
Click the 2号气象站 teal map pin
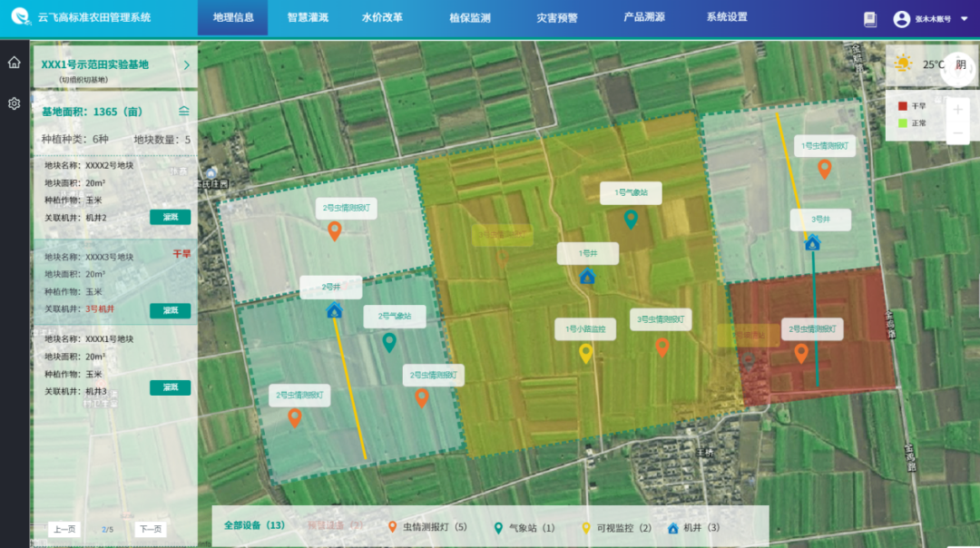389,342
